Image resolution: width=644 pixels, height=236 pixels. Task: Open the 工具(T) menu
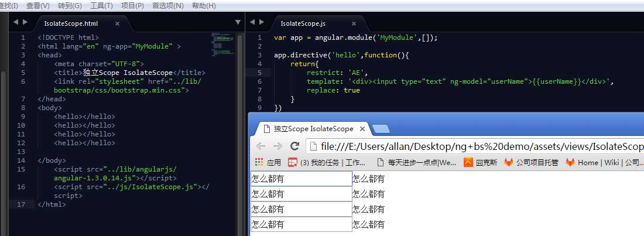101,6
